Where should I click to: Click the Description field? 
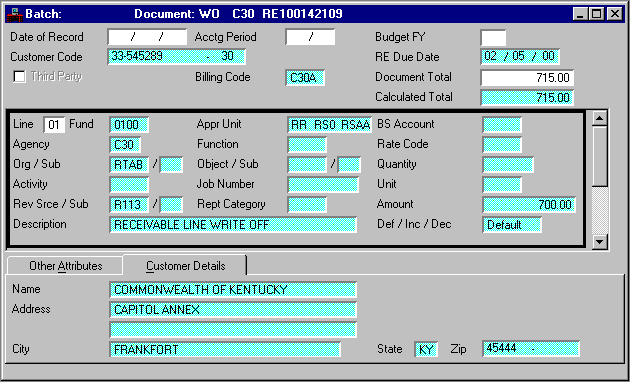coord(233,225)
